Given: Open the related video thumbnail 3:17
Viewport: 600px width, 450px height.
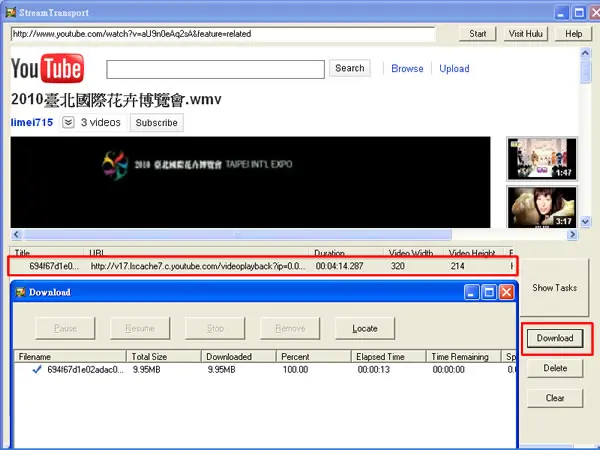Looking at the screenshot, I should tap(541, 207).
